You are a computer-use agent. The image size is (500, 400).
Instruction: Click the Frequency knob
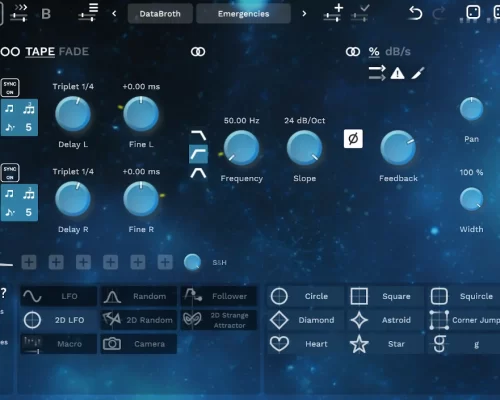tap(241, 148)
